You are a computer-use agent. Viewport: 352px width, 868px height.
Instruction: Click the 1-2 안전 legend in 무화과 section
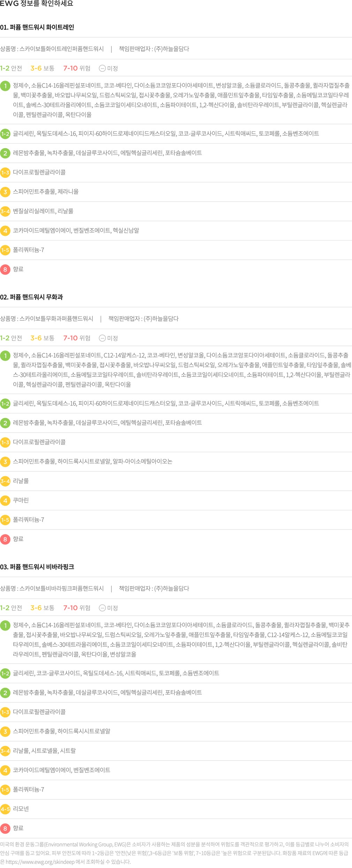tap(11, 338)
